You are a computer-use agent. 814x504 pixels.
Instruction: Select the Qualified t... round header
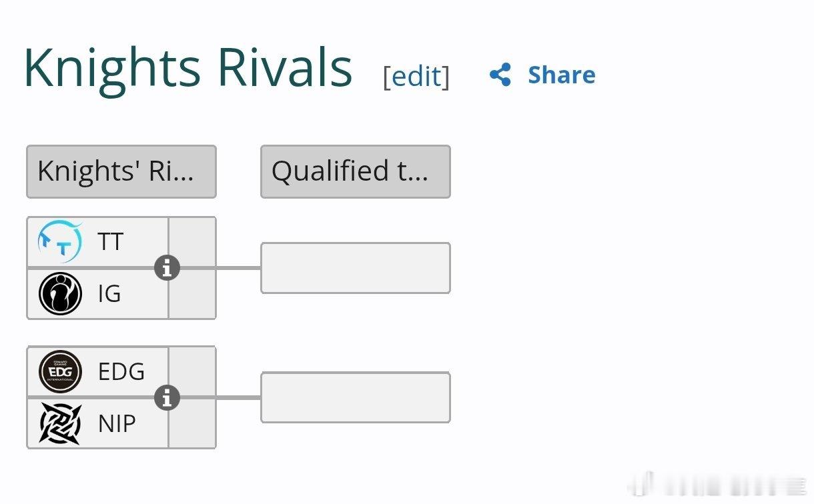pyautogui.click(x=356, y=171)
